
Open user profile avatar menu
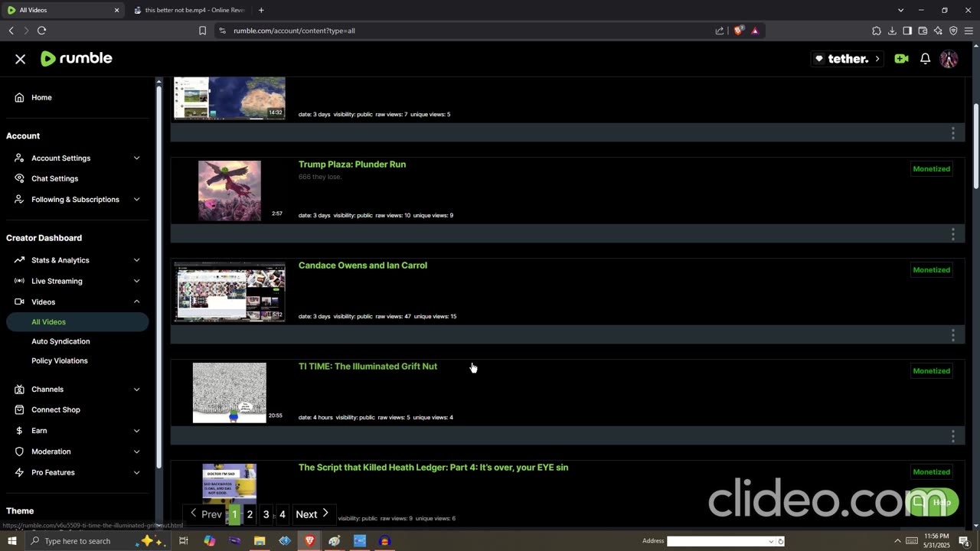tap(949, 59)
